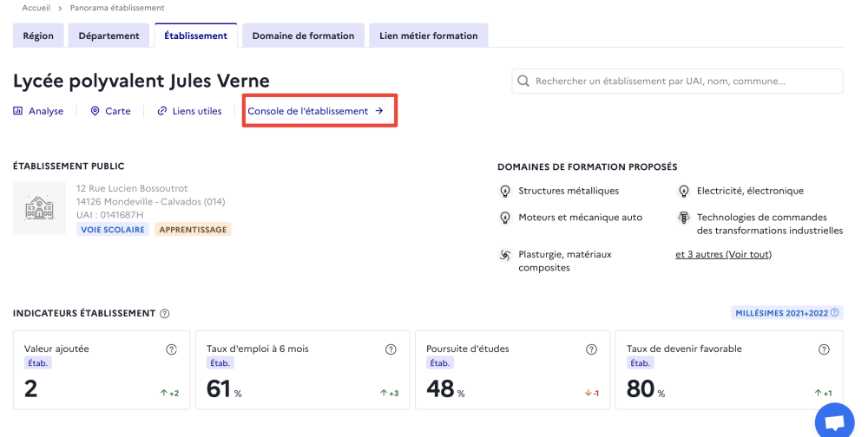The width and height of the screenshot is (868, 437).
Task: Click the Plasturgie, matériaux composites icon
Action: point(505,255)
